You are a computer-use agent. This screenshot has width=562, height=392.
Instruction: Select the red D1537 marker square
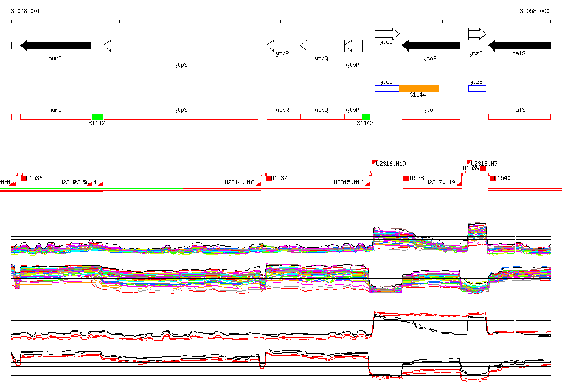[268, 178]
